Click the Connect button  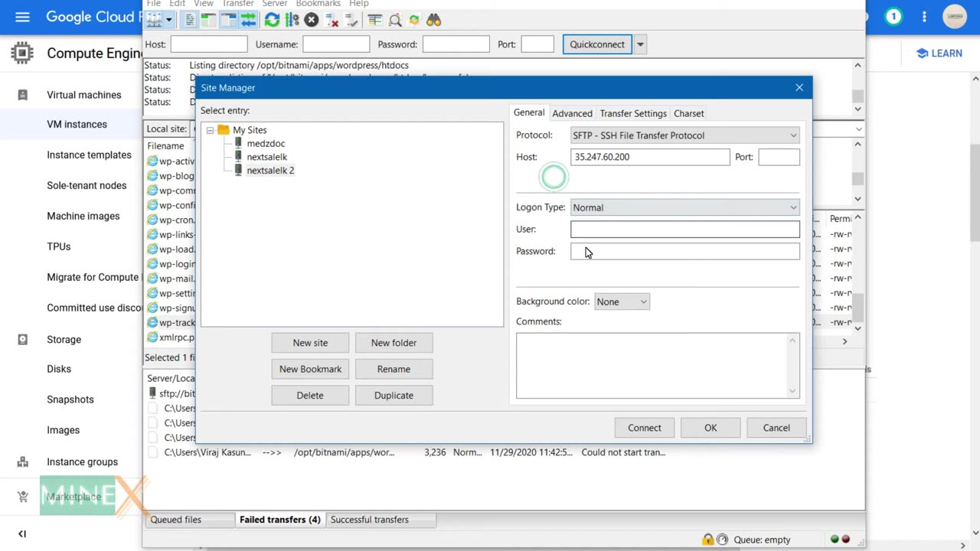[645, 428]
